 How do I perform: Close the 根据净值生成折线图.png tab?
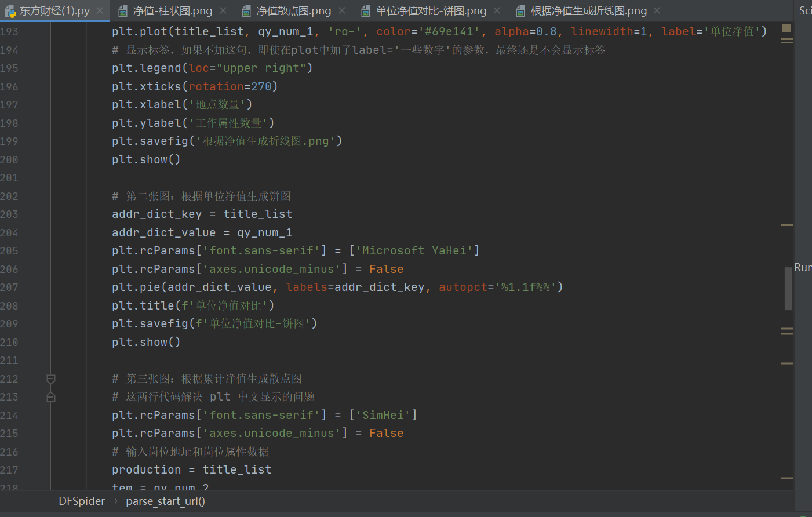tap(657, 10)
